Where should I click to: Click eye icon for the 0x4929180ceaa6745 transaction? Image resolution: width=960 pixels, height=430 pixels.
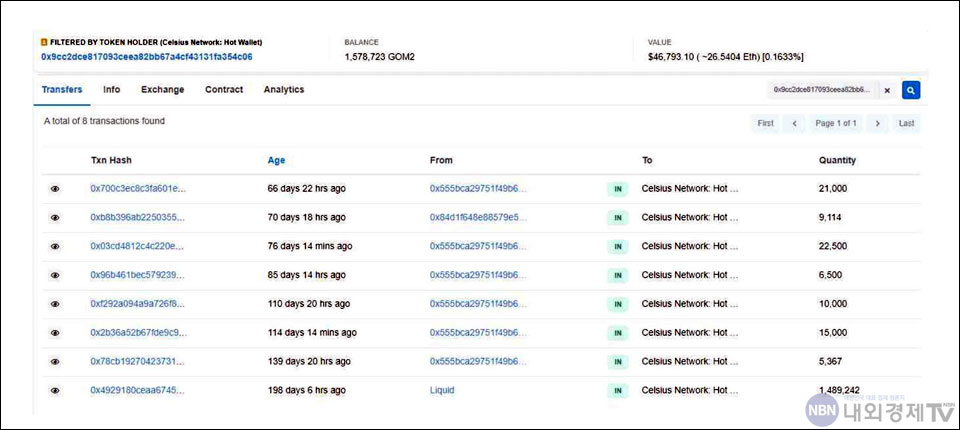(x=55, y=391)
